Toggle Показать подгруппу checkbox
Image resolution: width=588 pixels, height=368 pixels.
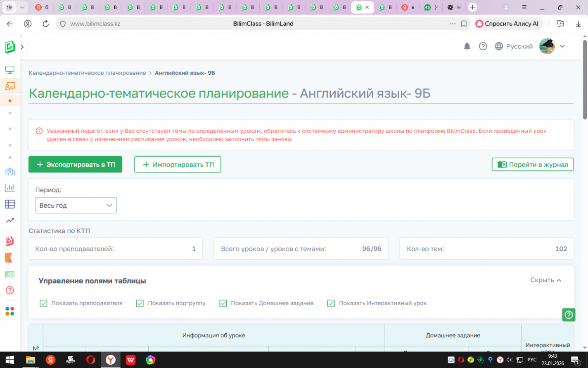point(140,303)
